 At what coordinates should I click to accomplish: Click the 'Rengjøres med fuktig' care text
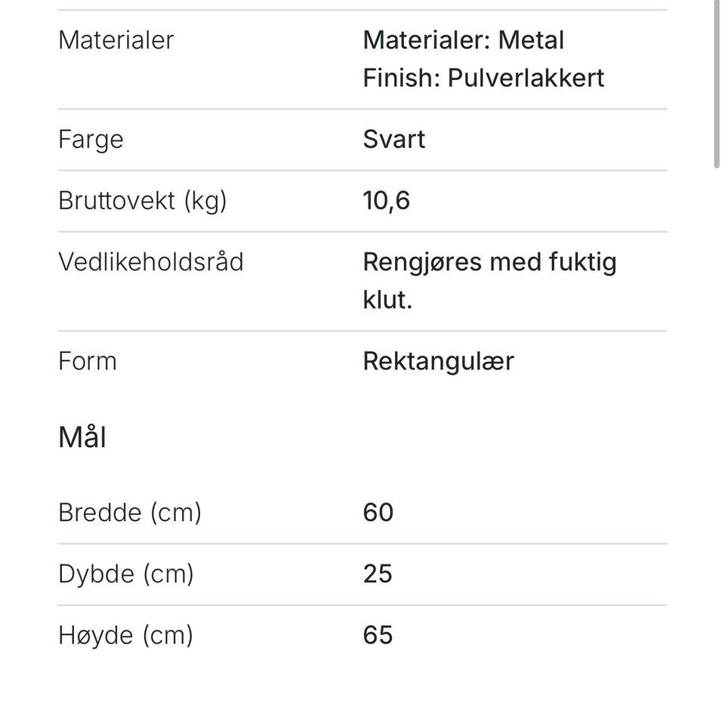490,262
